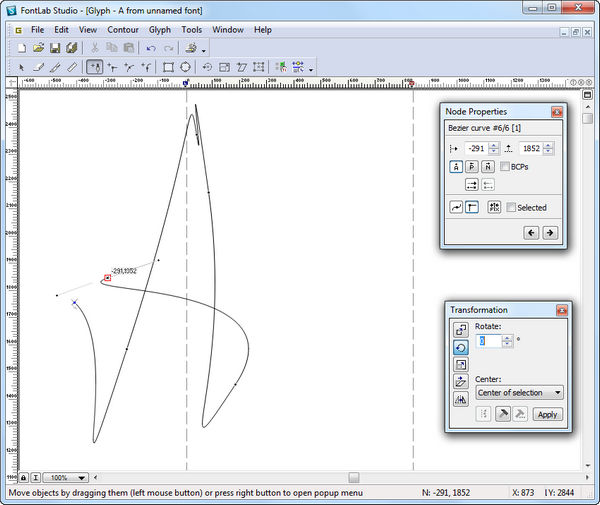Open the Glyph menu
This screenshot has width=600, height=505.
click(160, 30)
